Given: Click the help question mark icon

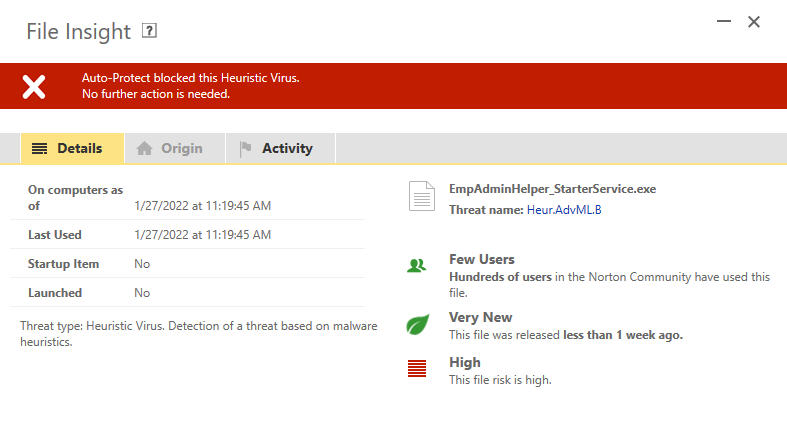Looking at the screenshot, I should pyautogui.click(x=150, y=31).
